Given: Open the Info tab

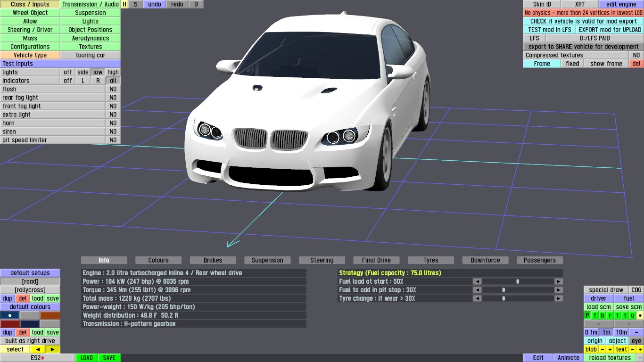Looking at the screenshot, I should pos(104,260).
